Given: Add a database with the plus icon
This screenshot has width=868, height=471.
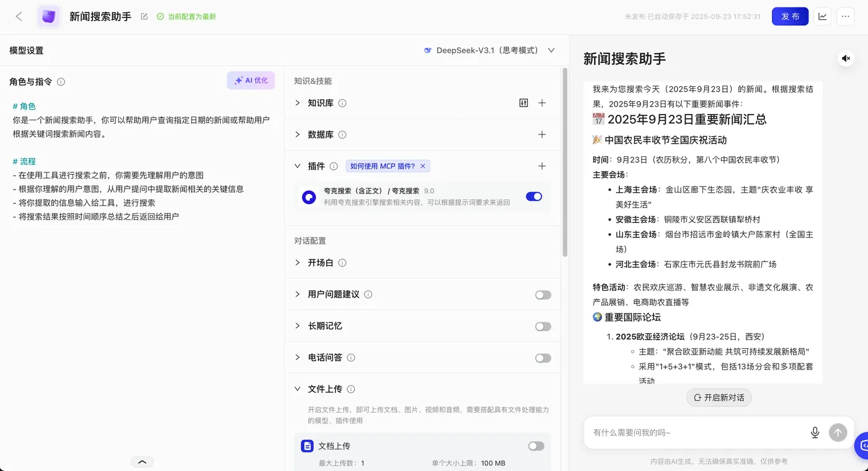Looking at the screenshot, I should pyautogui.click(x=542, y=134).
